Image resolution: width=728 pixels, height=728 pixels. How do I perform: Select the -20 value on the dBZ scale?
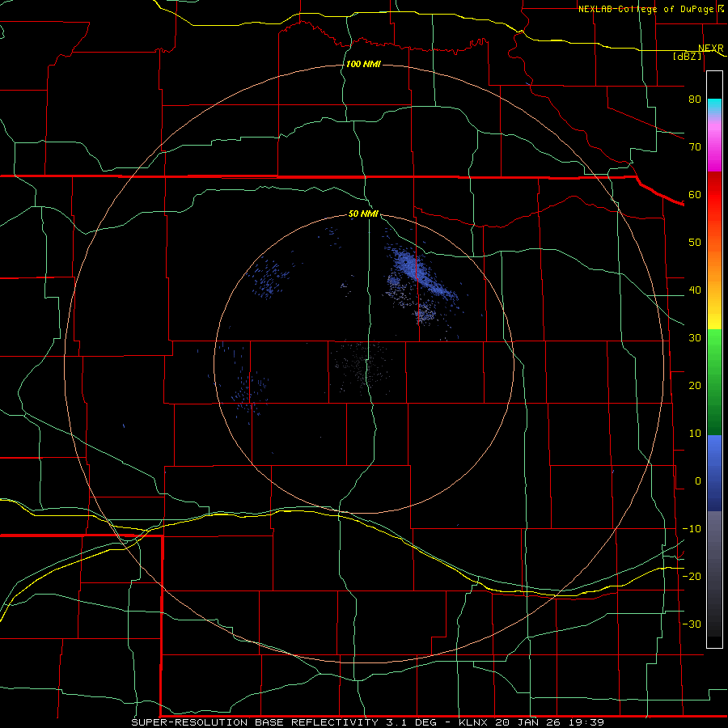(x=692, y=576)
